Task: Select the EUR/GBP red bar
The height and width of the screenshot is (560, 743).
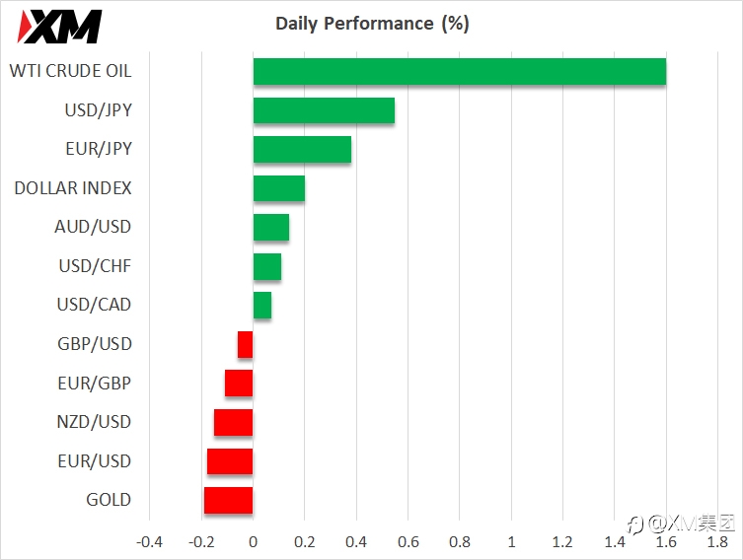Action: (x=239, y=384)
